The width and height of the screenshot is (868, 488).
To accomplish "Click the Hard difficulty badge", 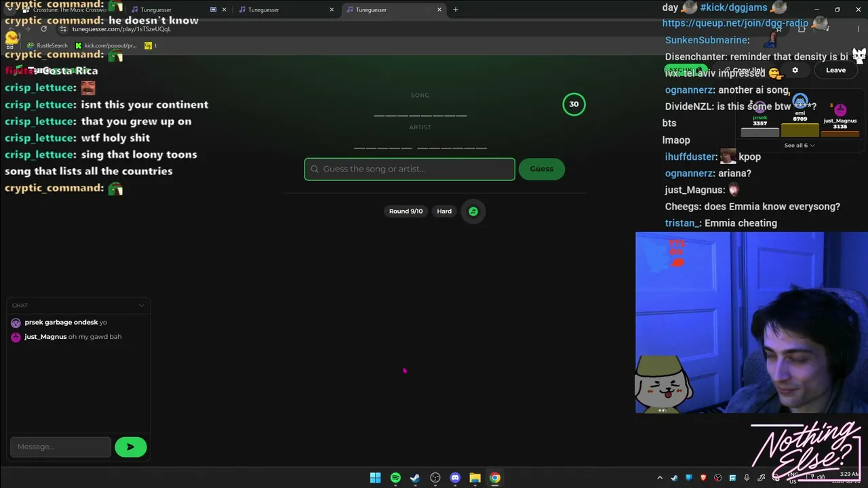I will (x=444, y=211).
